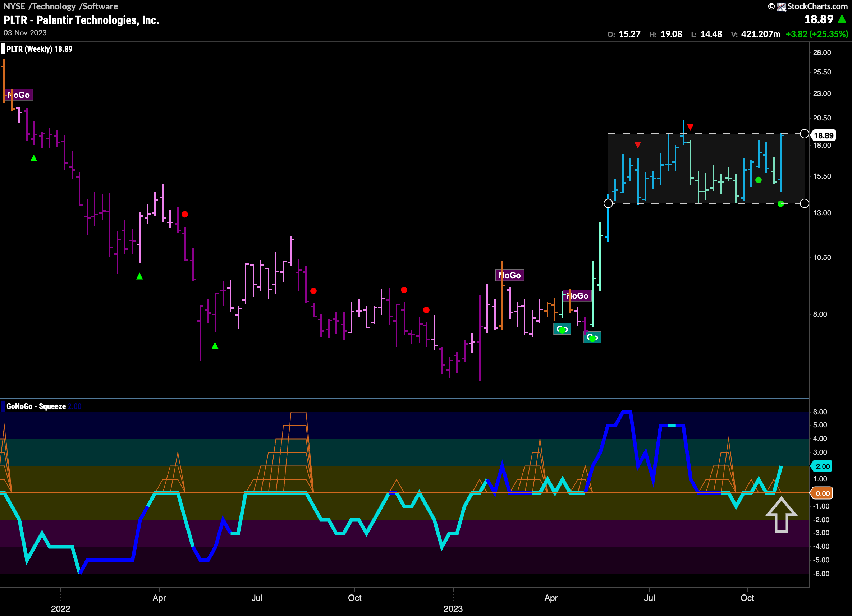Click the red dot marker near December 2022

coord(426,310)
